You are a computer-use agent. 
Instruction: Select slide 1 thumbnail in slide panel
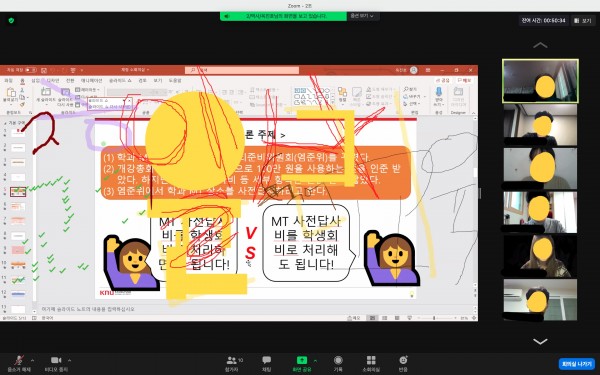(18, 133)
